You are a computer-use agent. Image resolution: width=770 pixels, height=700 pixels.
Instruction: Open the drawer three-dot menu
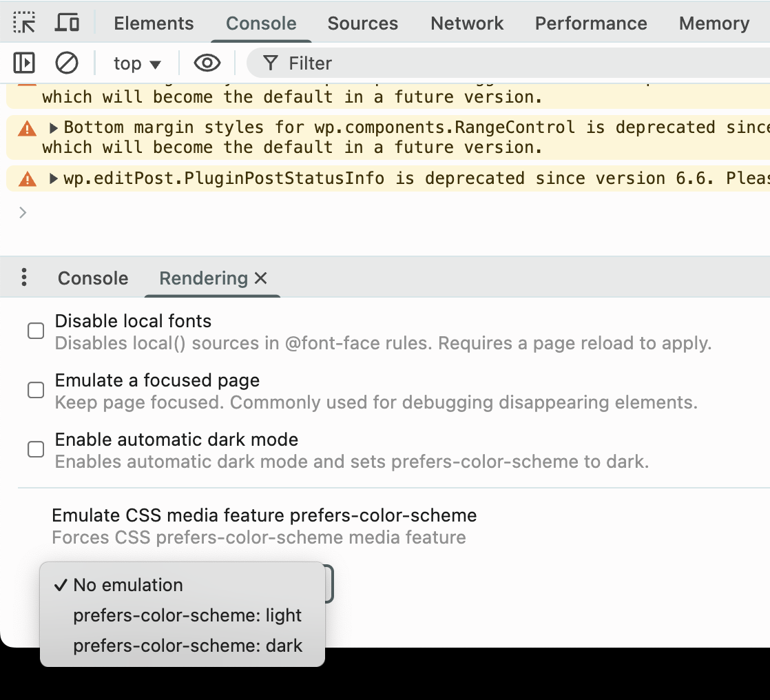tap(24, 278)
